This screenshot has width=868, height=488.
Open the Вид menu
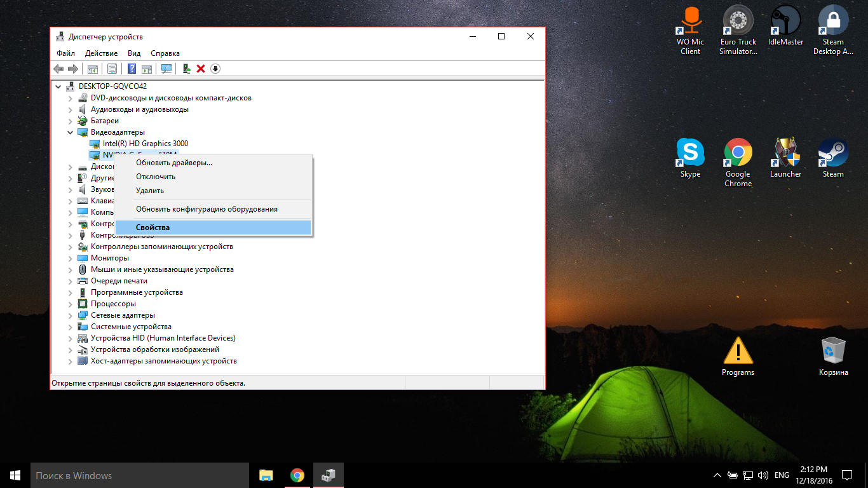coord(134,53)
